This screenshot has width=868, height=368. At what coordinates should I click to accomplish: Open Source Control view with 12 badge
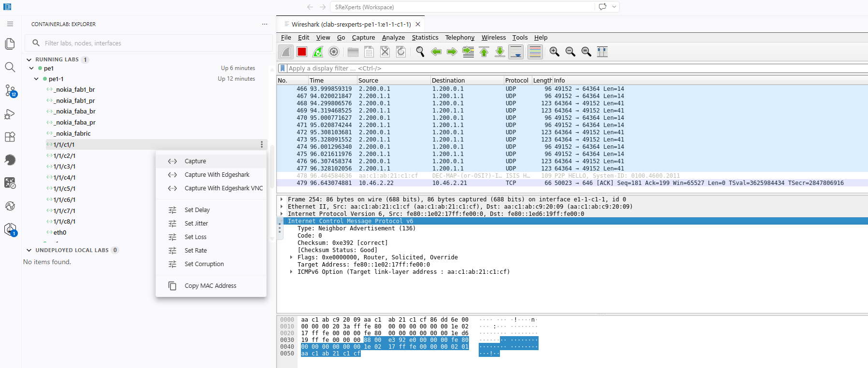pyautogui.click(x=10, y=90)
